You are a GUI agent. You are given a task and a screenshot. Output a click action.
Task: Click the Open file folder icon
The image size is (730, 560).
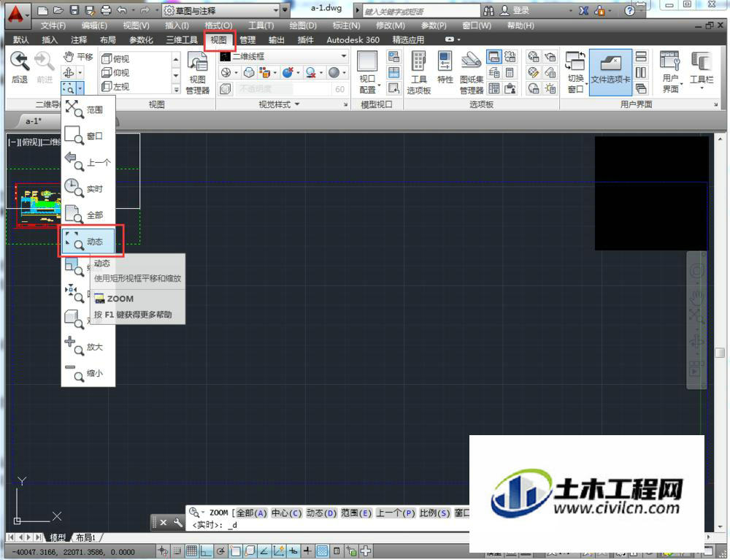[58, 10]
